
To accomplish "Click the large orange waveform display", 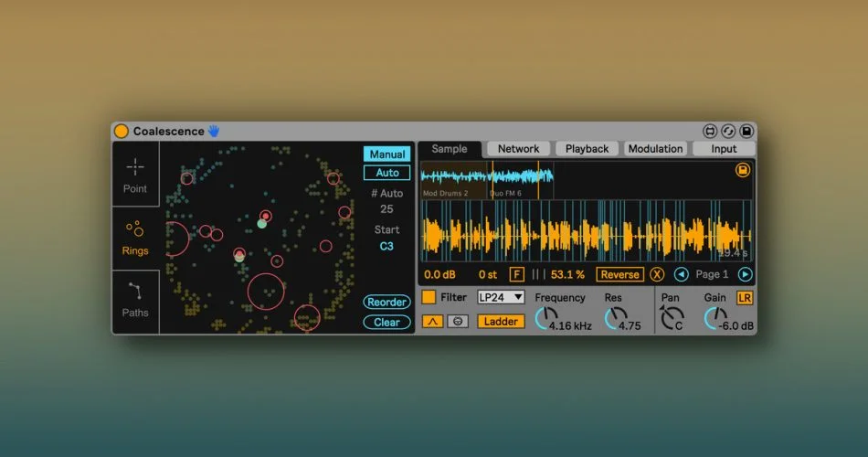I will pos(587,231).
